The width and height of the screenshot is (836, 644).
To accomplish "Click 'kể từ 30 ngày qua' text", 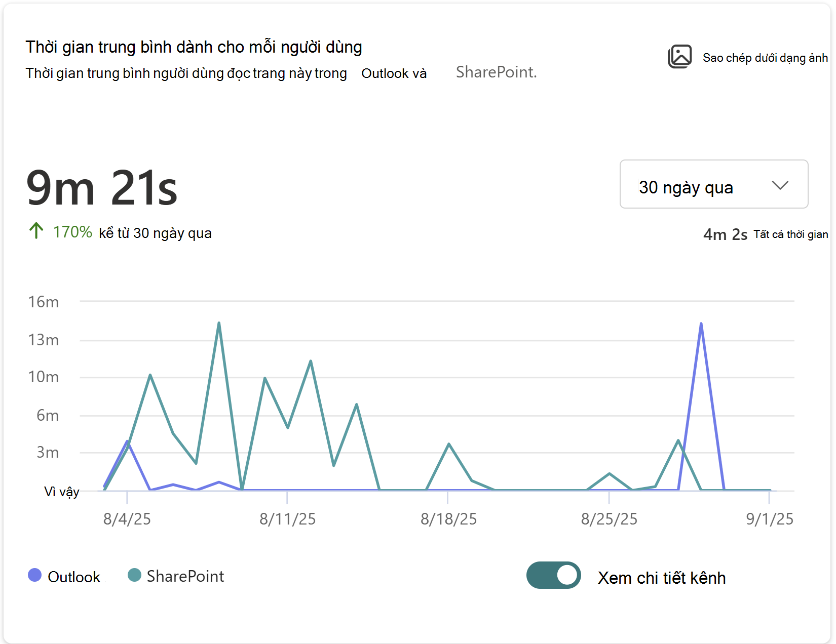I will tap(155, 233).
